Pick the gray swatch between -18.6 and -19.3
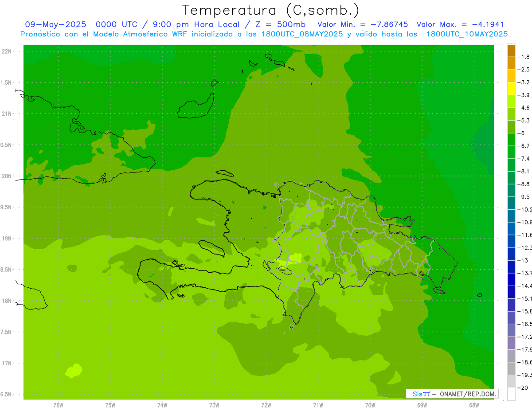Viewport: 532px width, 411px height. (x=511, y=368)
